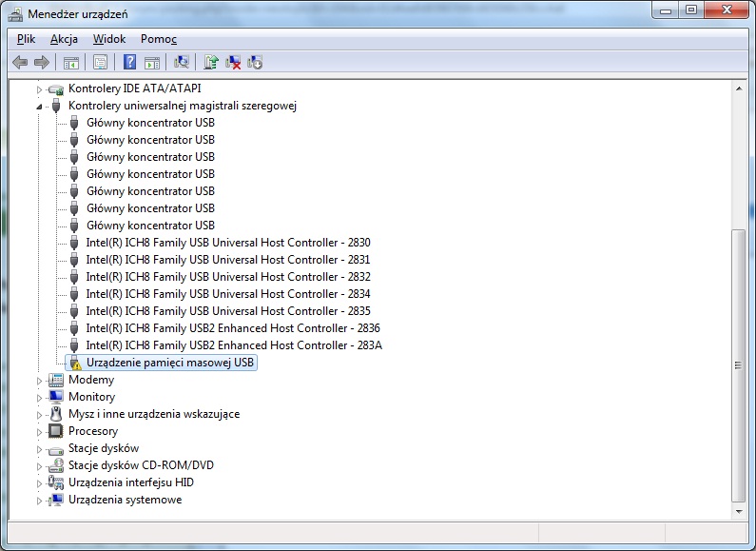Click the Procesory label
This screenshot has width=756, height=551.
(x=93, y=431)
